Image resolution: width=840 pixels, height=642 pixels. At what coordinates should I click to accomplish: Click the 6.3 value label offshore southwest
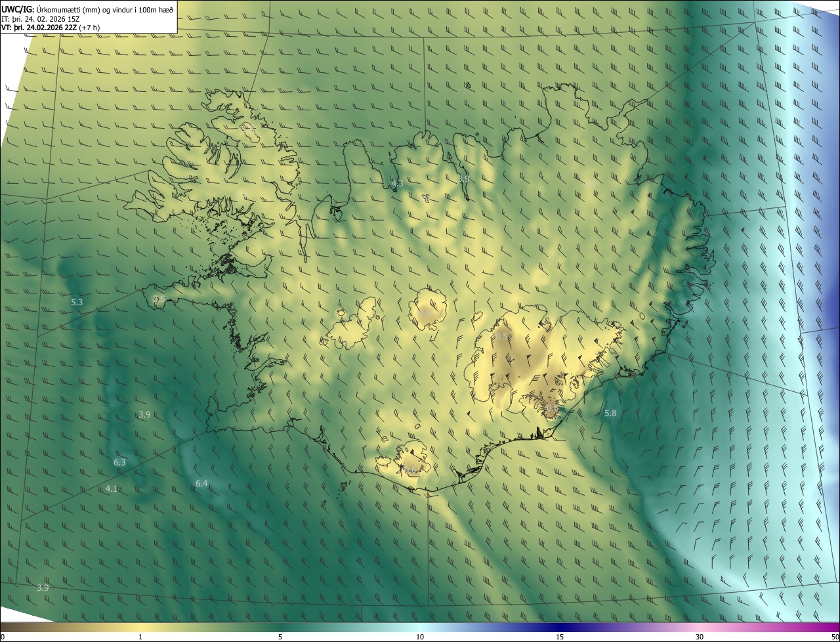pyautogui.click(x=119, y=462)
